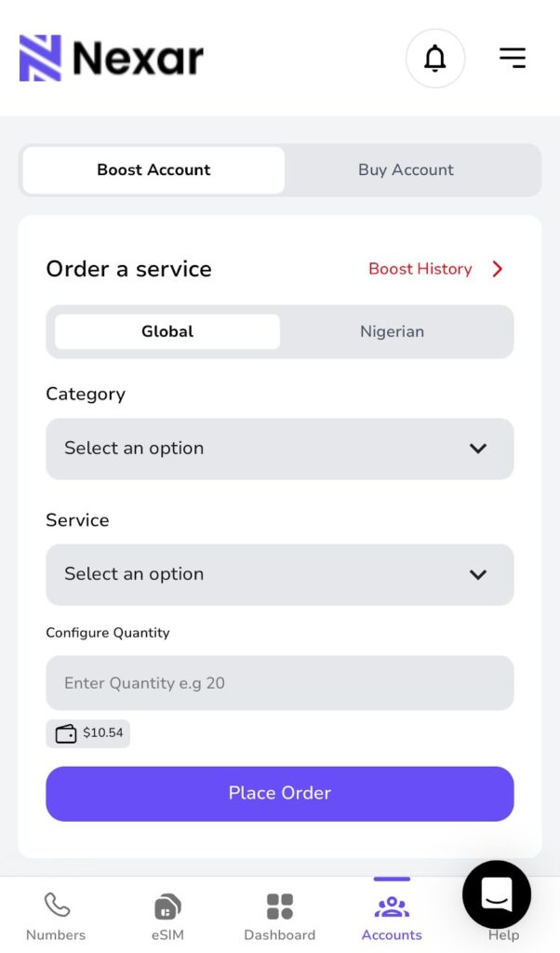Select the Buy Account tab
Viewport: 560px width, 953px height.
(x=406, y=170)
